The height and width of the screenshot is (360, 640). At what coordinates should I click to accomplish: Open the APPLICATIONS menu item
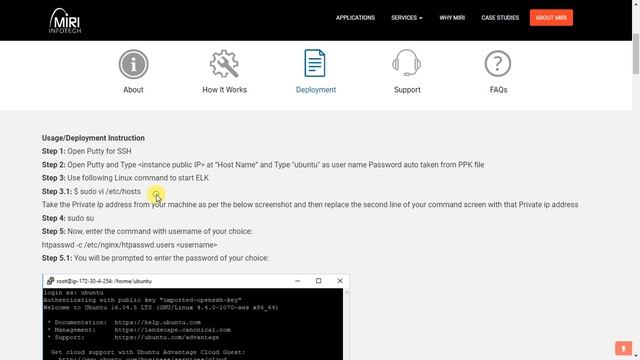pyautogui.click(x=355, y=18)
